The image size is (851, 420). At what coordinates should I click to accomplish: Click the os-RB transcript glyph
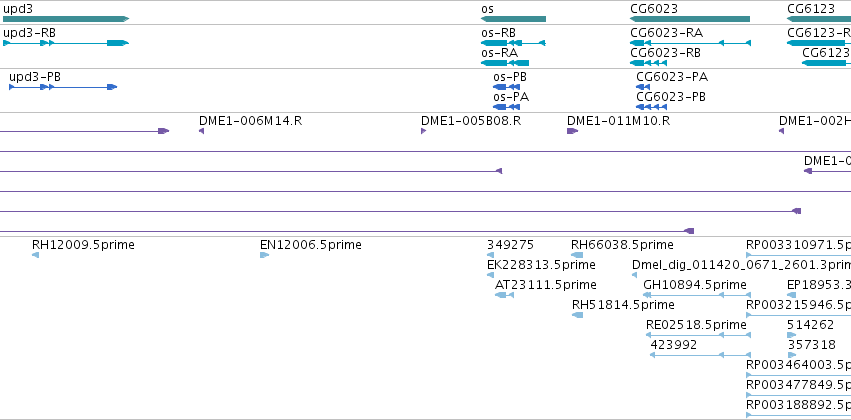[x=513, y=43]
